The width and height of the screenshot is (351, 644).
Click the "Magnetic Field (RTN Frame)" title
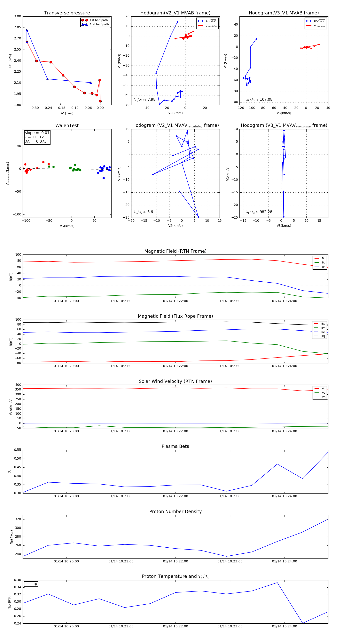175,251
